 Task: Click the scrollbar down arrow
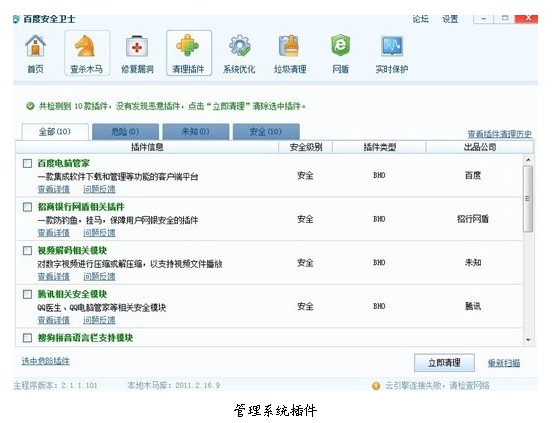click(528, 340)
